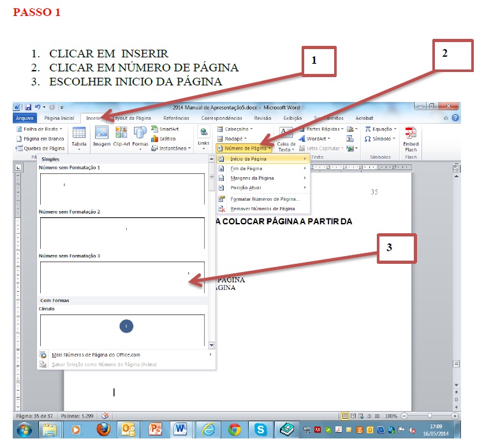This screenshot has height=448, width=484.
Task: Click Mais Números de Página do Office.com
Action: pos(96,355)
